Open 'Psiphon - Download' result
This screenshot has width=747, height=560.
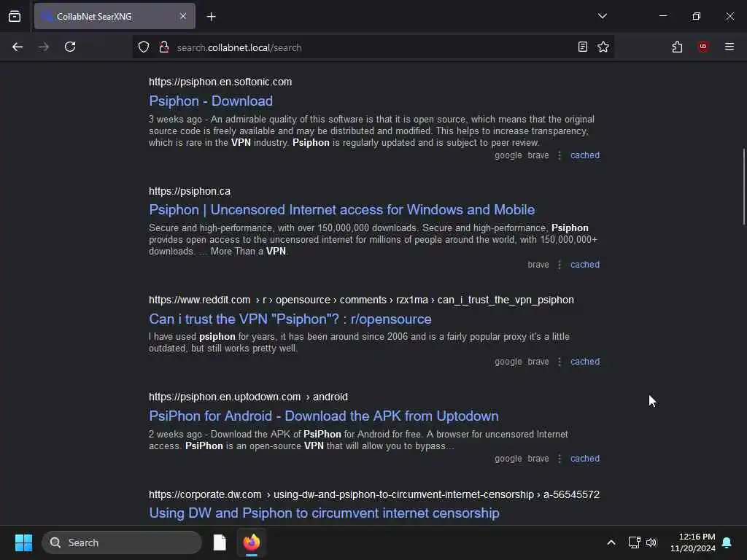click(211, 101)
